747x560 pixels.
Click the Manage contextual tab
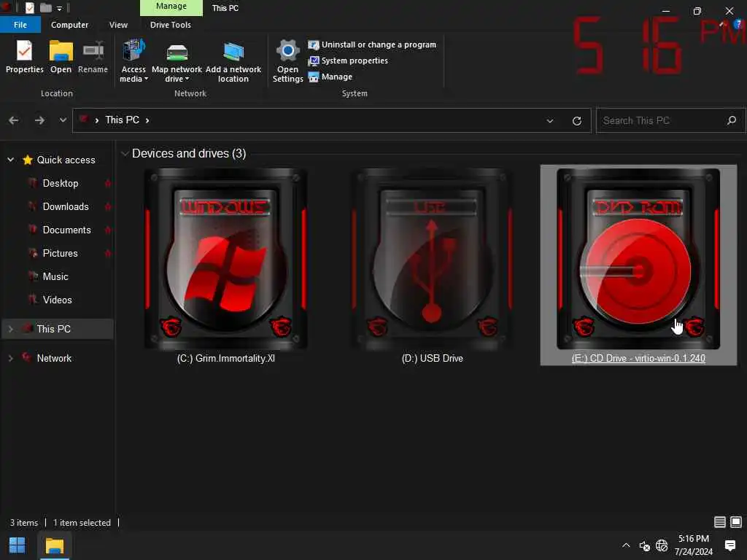point(171,7)
